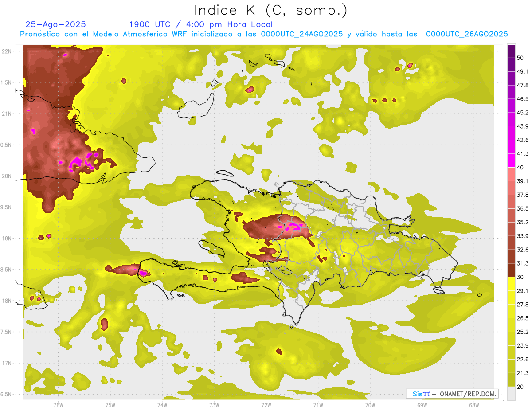Click the '71W' longitude axis label

[x=318, y=405]
